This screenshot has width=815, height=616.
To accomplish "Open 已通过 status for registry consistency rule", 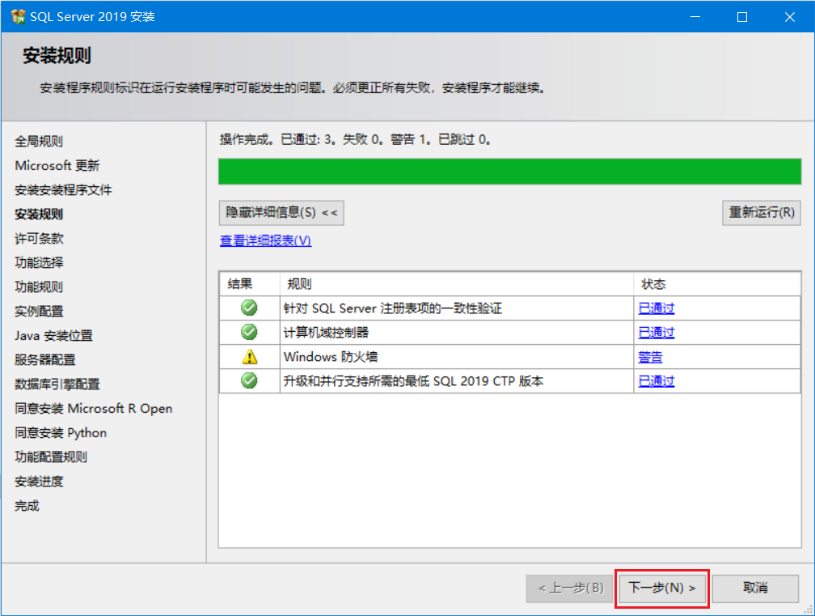I will 656,308.
